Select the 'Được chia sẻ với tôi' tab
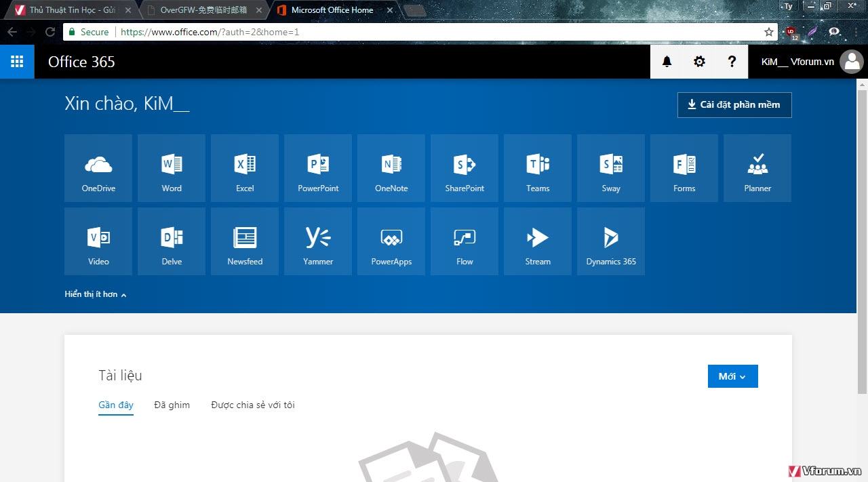Image resolution: width=868 pixels, height=482 pixels. [x=252, y=405]
